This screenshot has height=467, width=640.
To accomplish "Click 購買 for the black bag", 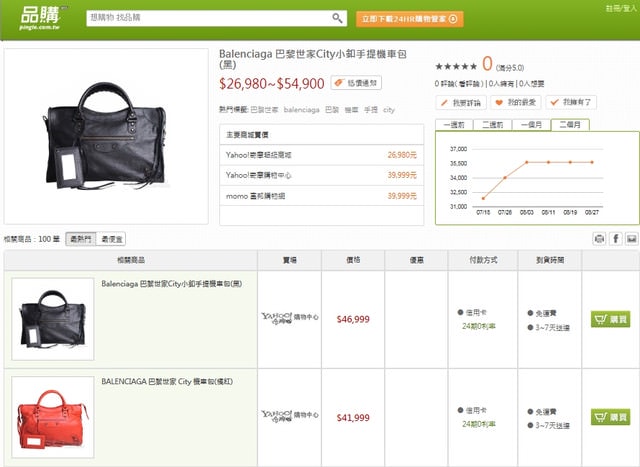I will (x=611, y=319).
